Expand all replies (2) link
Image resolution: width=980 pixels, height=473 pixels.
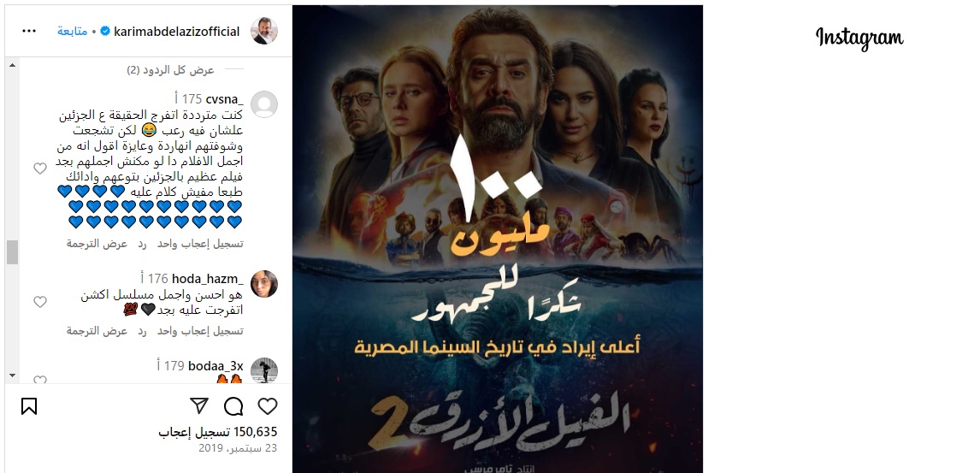171,70
